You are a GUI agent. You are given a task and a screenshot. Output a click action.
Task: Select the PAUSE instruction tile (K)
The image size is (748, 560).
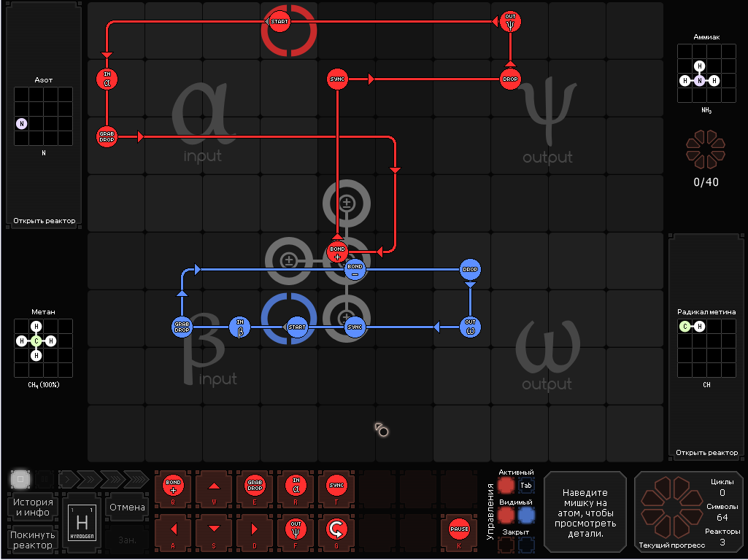click(x=459, y=533)
